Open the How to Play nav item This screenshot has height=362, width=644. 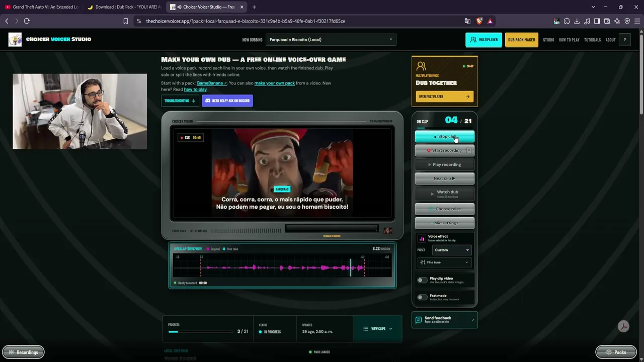coord(569,40)
